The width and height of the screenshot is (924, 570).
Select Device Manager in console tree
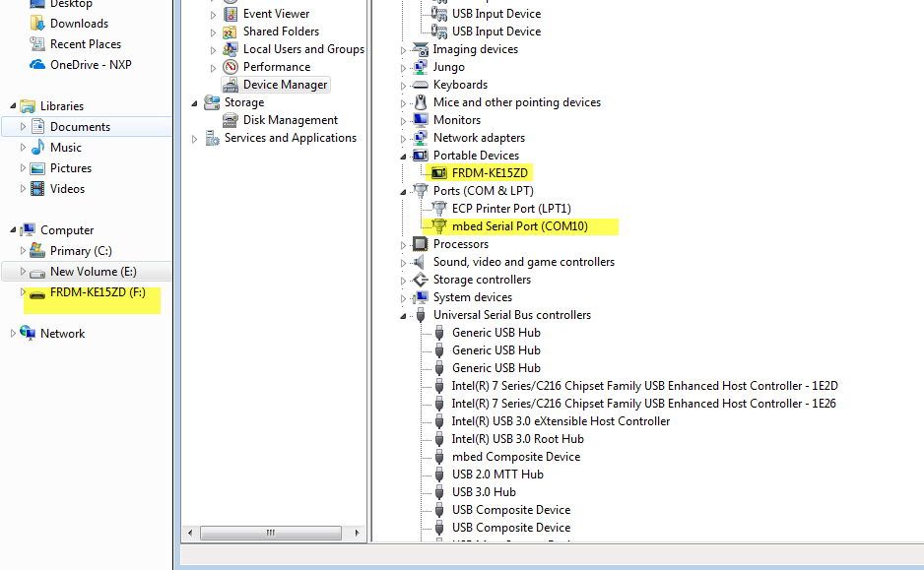click(x=286, y=85)
